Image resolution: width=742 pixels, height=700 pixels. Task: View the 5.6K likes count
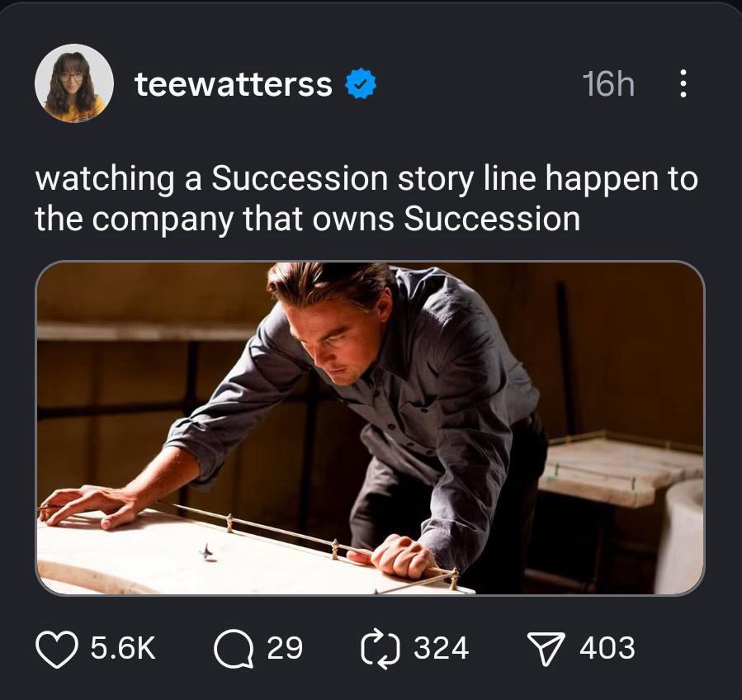tap(122, 648)
